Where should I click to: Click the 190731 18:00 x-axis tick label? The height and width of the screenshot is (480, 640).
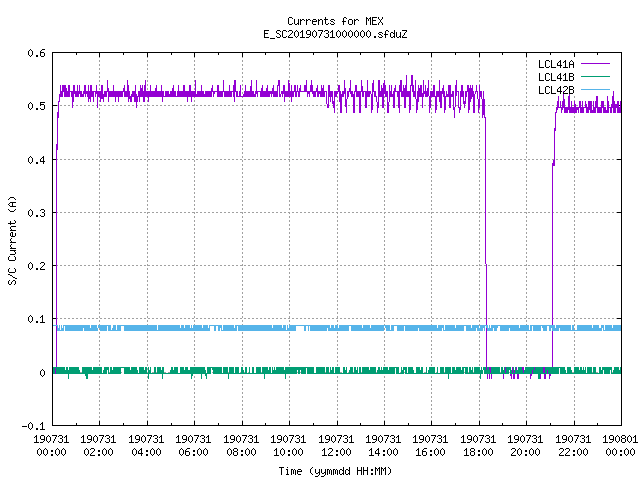pos(478,446)
